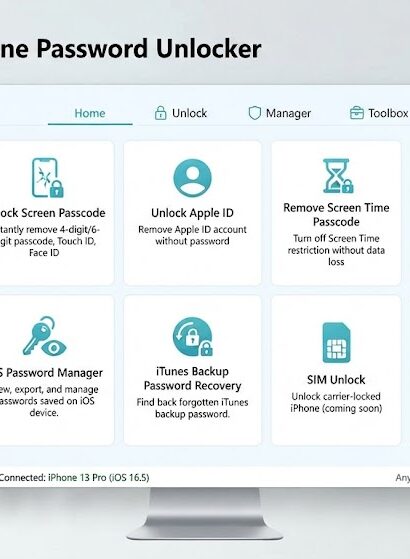
Task: Open the Unlock tab
Action: [181, 113]
